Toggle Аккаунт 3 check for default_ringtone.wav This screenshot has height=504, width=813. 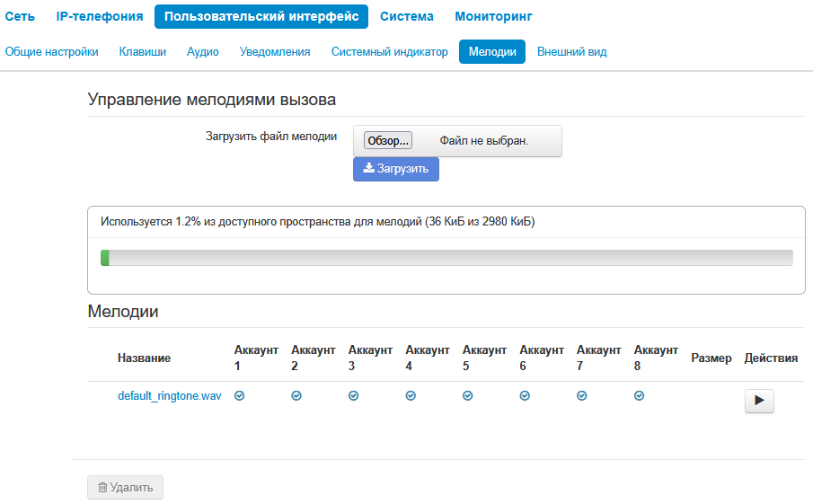click(354, 395)
